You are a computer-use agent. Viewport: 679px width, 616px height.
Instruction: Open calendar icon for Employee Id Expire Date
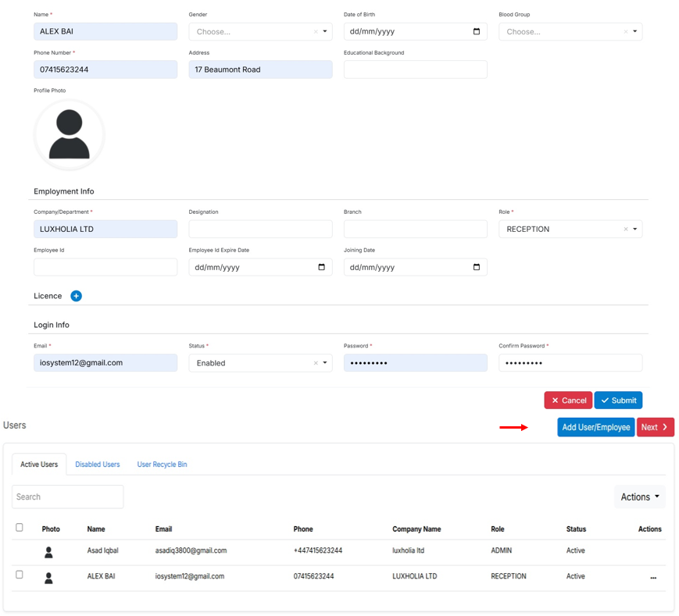(x=321, y=267)
